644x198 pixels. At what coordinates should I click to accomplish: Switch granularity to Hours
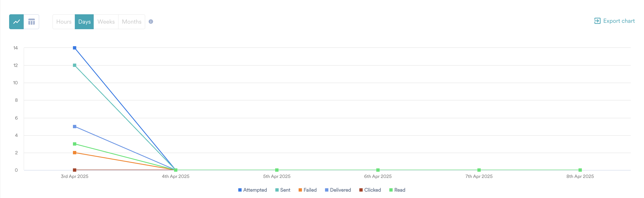click(x=64, y=22)
